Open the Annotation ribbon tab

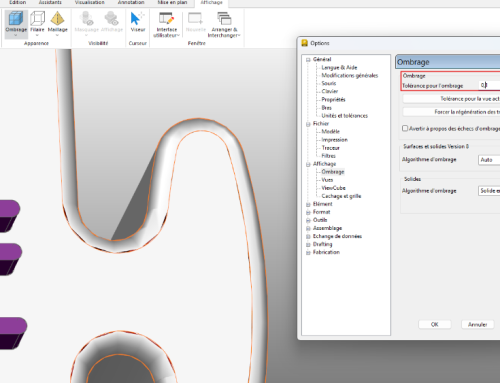tap(131, 2)
